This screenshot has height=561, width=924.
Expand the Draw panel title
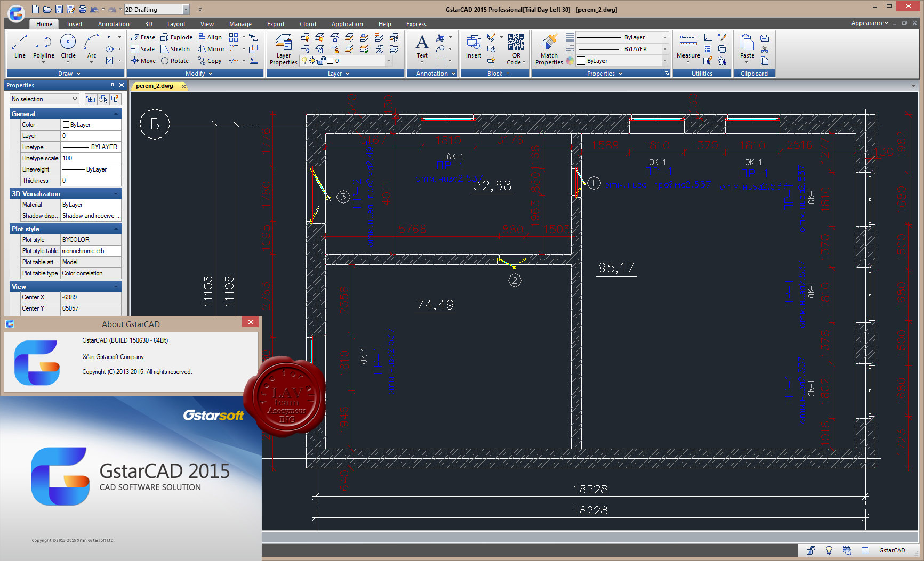tap(66, 74)
